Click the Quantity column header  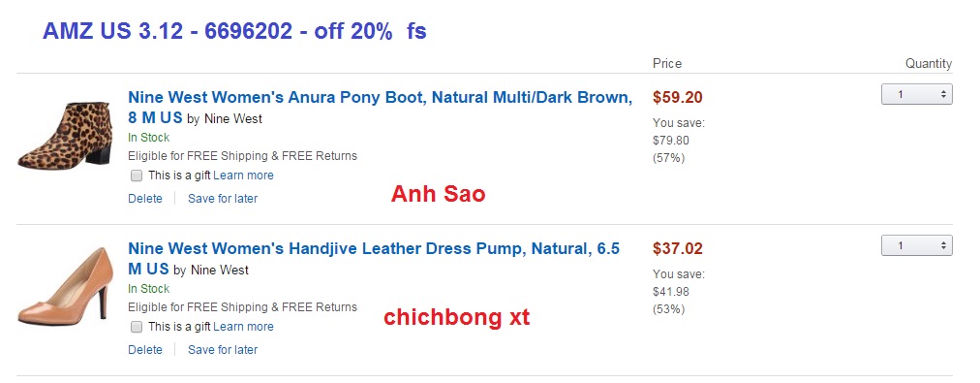(929, 64)
